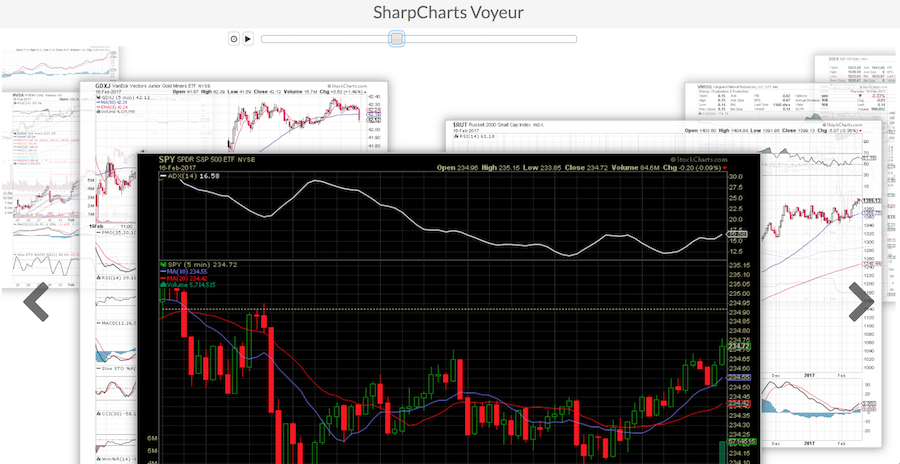The width and height of the screenshot is (900, 464).
Task: Advance to next chart with right chevron
Action: coord(862,302)
